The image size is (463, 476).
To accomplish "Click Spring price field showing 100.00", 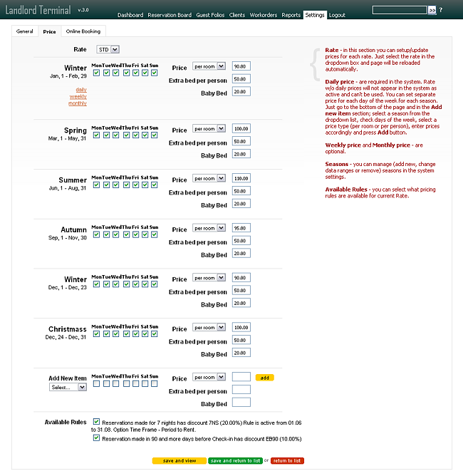I will 241,129.
